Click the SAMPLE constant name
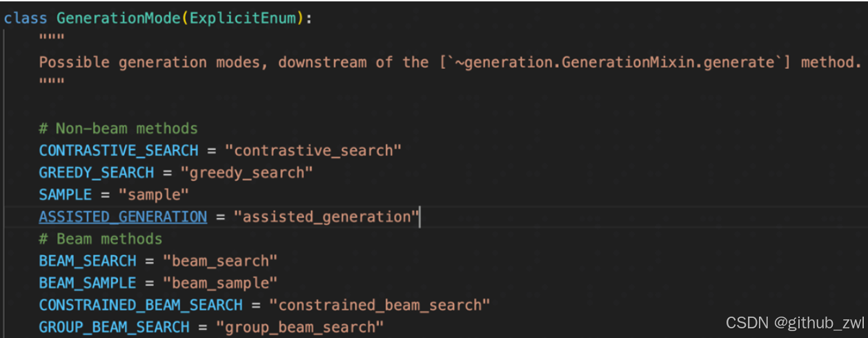The height and width of the screenshot is (338, 868). pos(66,195)
